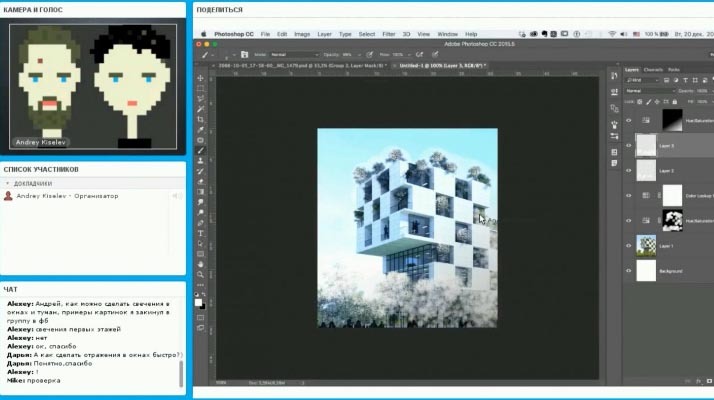
Task: Change the screen mode from the toolbox
Action: (x=200, y=328)
